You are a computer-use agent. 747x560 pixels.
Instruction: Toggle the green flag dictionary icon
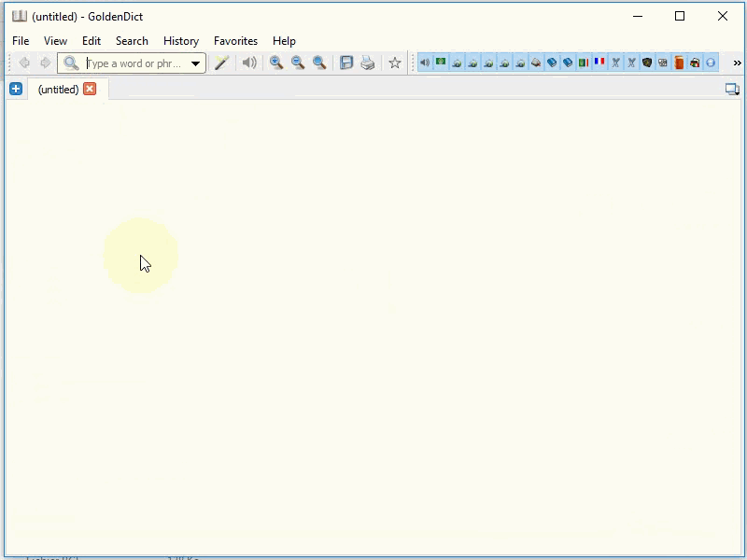tap(441, 63)
